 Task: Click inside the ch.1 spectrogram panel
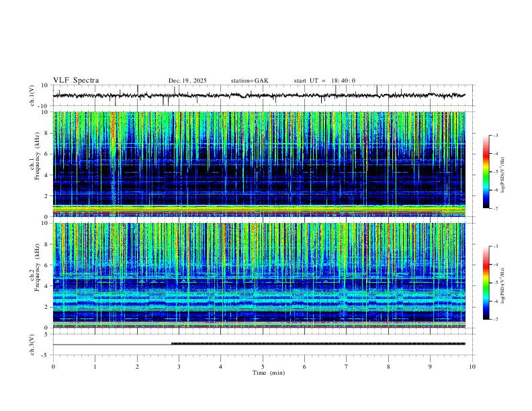259,164
